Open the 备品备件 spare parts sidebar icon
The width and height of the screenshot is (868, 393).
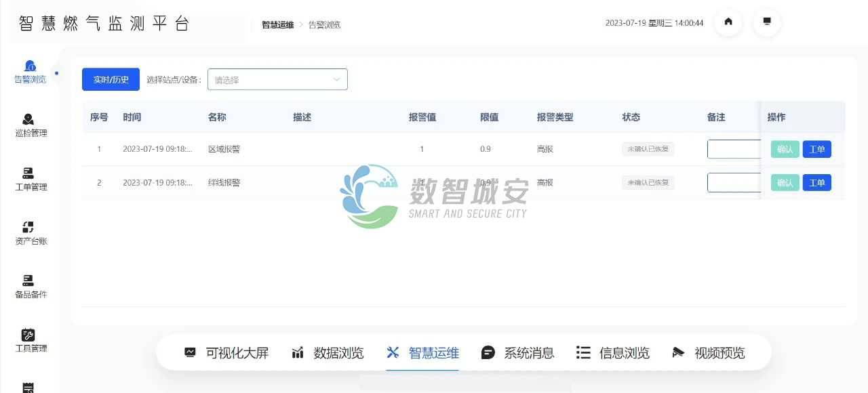(x=28, y=281)
